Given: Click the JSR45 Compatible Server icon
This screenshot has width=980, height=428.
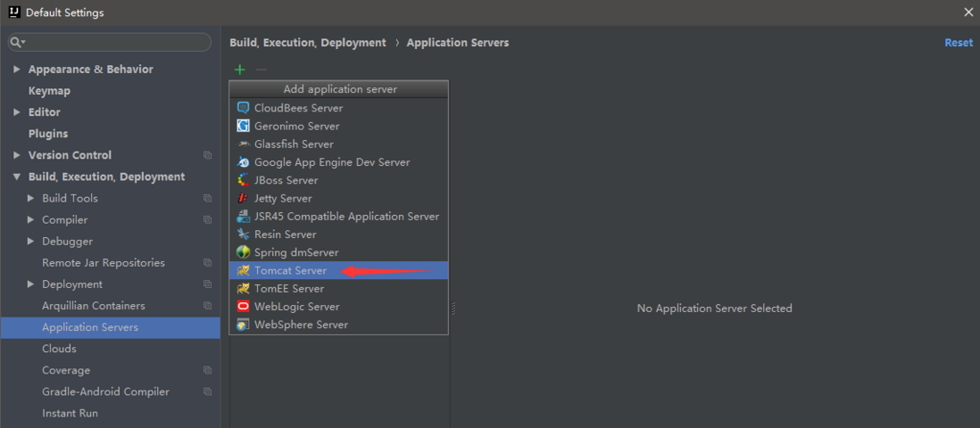Looking at the screenshot, I should [243, 217].
